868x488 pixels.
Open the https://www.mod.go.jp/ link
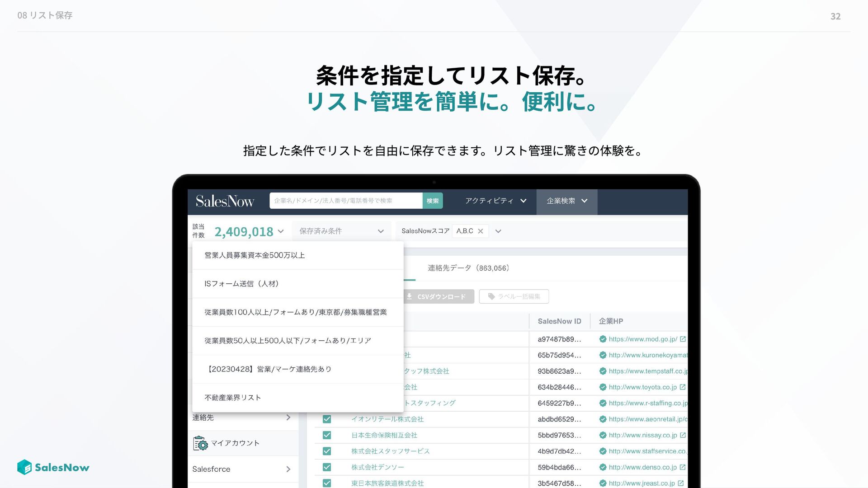point(643,339)
